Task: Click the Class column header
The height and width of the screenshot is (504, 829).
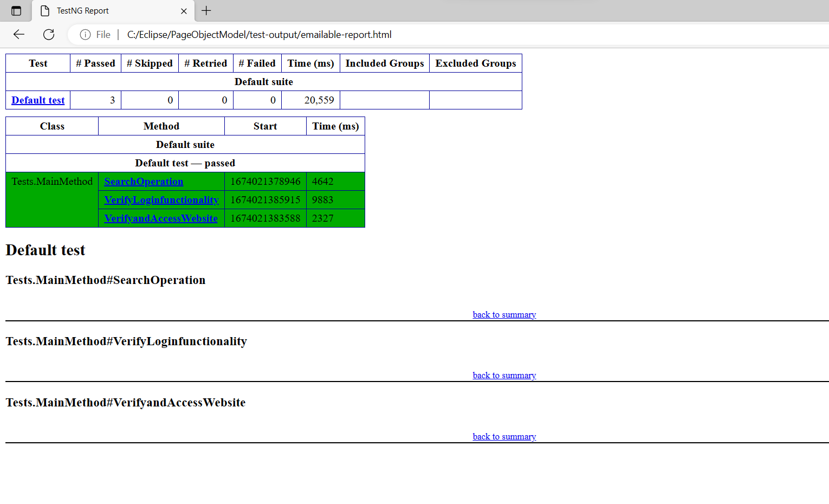Action: pyautogui.click(x=52, y=126)
